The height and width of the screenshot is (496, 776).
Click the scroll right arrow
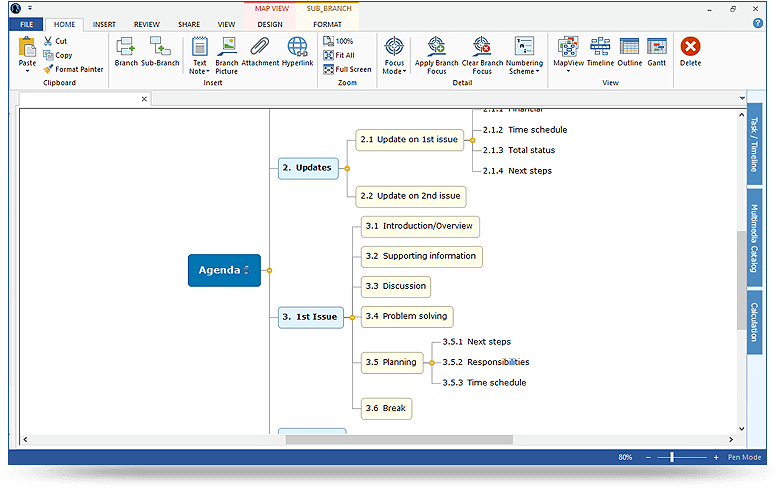tap(731, 440)
